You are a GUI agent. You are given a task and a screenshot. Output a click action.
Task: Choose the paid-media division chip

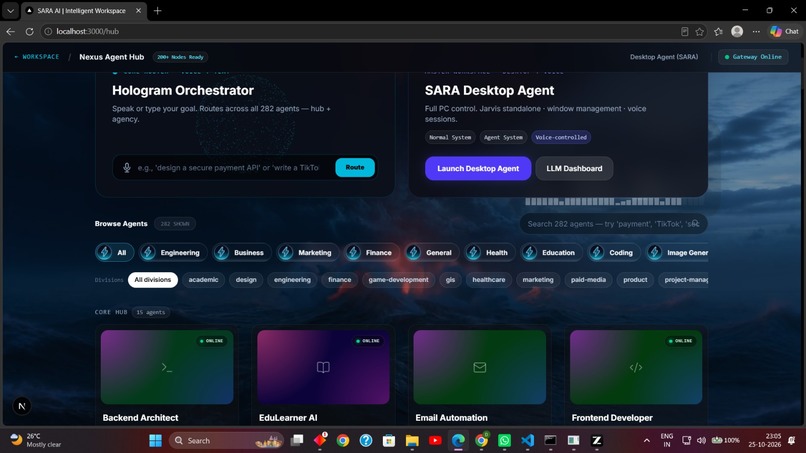point(588,280)
